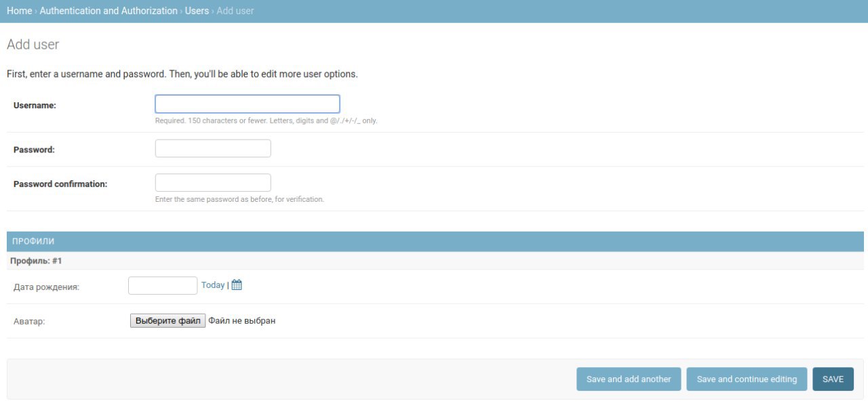
Task: Open Users breadcrumb link
Action: [197, 11]
